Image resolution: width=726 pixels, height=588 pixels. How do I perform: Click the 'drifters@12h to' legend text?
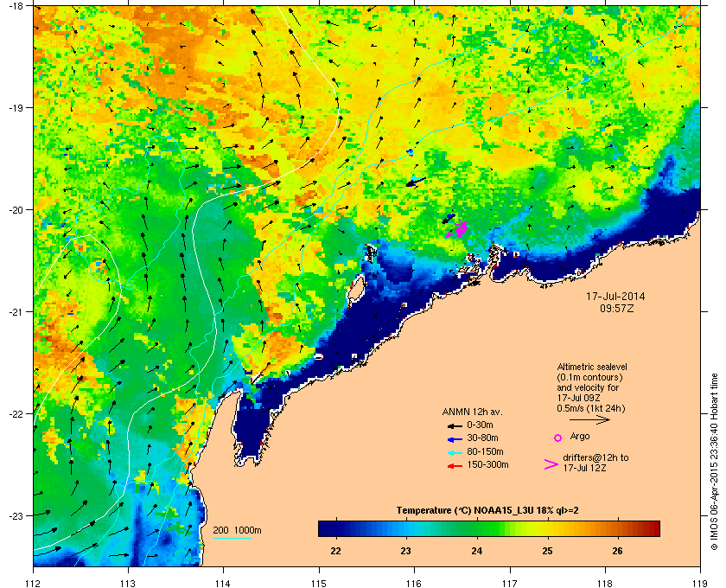click(x=595, y=457)
